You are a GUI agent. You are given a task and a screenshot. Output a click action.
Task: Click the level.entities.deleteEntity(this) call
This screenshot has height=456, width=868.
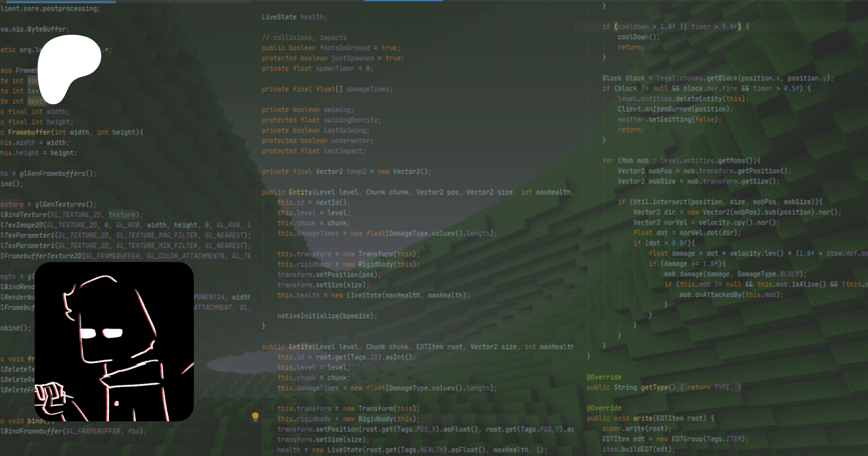tap(683, 99)
